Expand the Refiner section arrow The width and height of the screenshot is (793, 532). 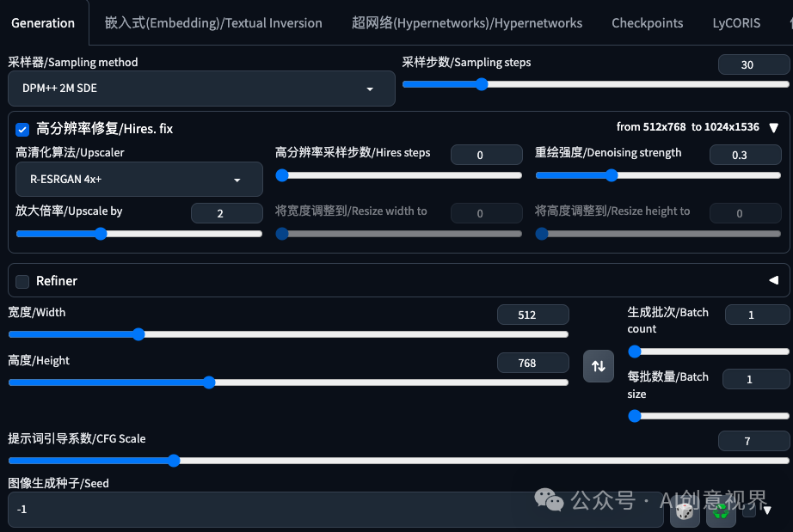tap(773, 280)
